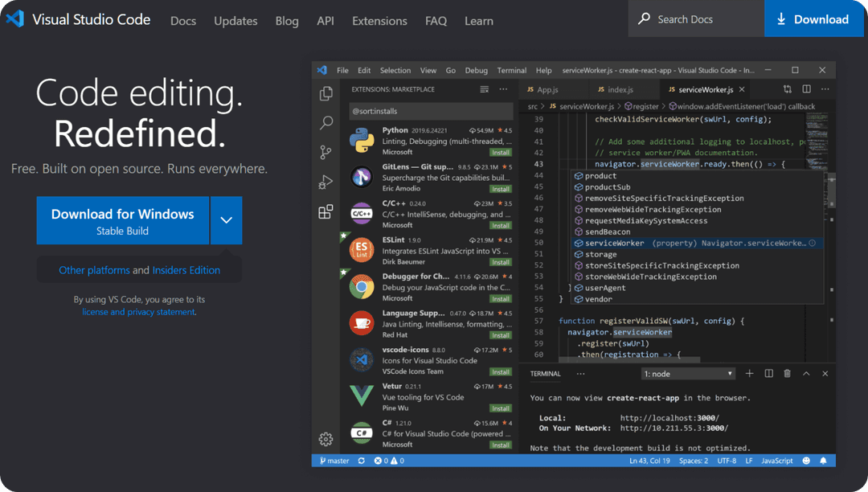This screenshot has width=868, height=492.
Task: Open the Extensions view icon
Action: click(325, 212)
